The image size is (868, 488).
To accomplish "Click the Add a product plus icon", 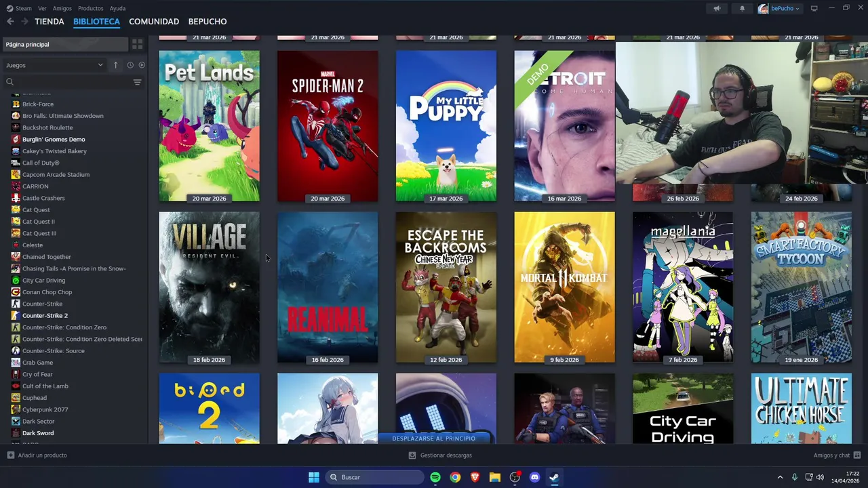I will coord(10,455).
